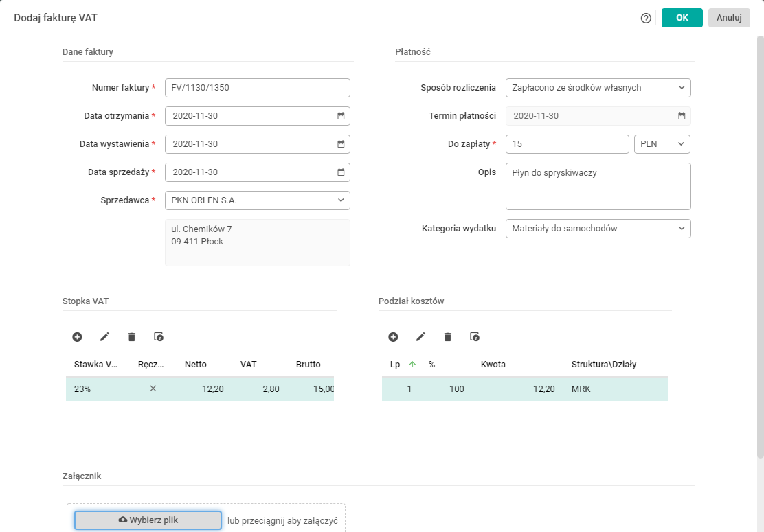The image size is (764, 532).
Task: Click the Ręcz... column header
Action: coord(150,364)
